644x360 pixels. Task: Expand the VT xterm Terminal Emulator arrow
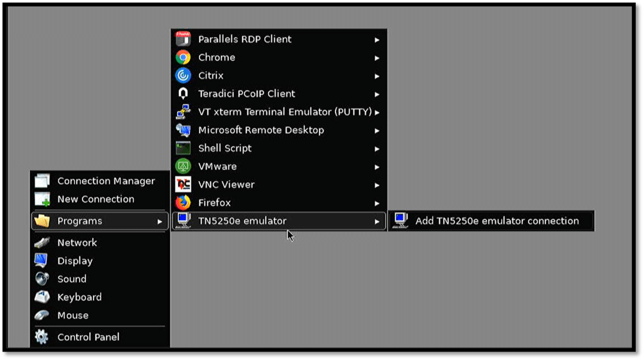coord(377,112)
